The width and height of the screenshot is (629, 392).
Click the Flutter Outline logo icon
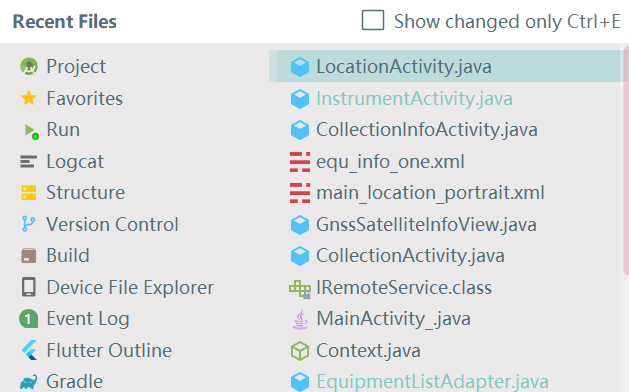pos(29,350)
